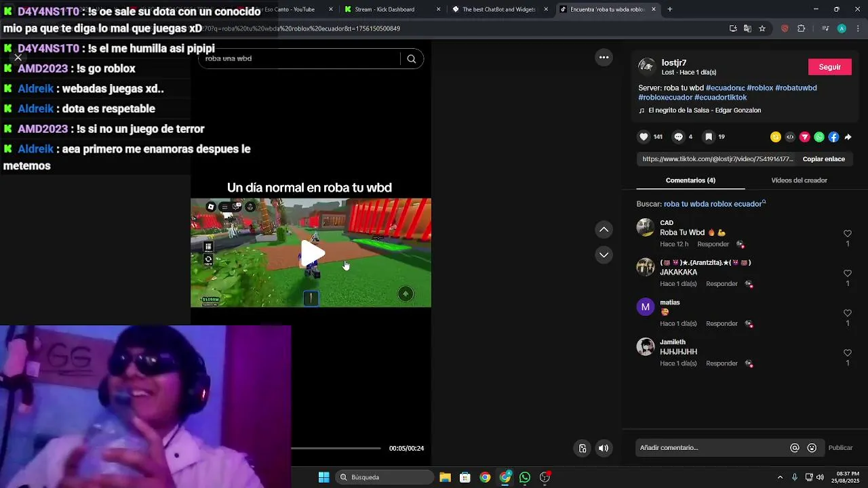This screenshot has width=868, height=488.
Task: Share via red send-to-friends icon
Action: tap(805, 137)
